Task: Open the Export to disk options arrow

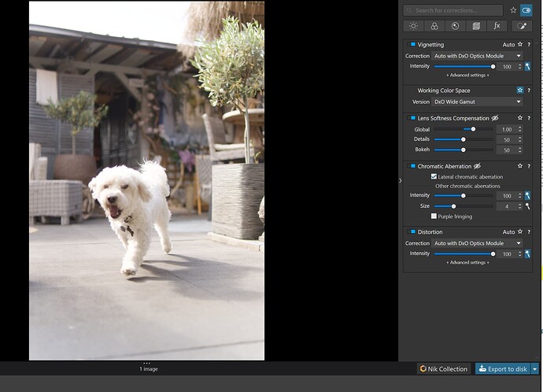Action: coord(535,369)
